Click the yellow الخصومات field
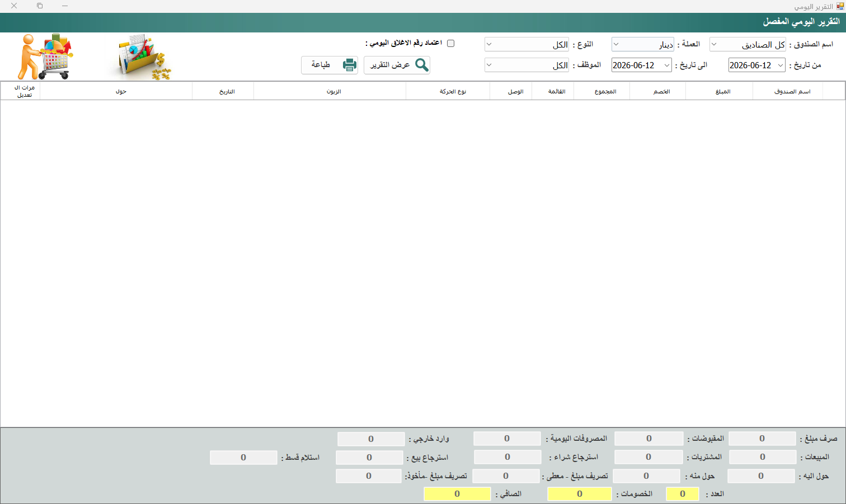Screen dimensions: 846x504 [x=580, y=494]
